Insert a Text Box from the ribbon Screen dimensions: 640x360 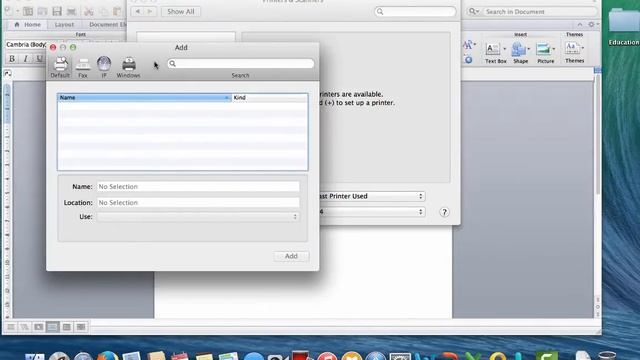(493, 49)
